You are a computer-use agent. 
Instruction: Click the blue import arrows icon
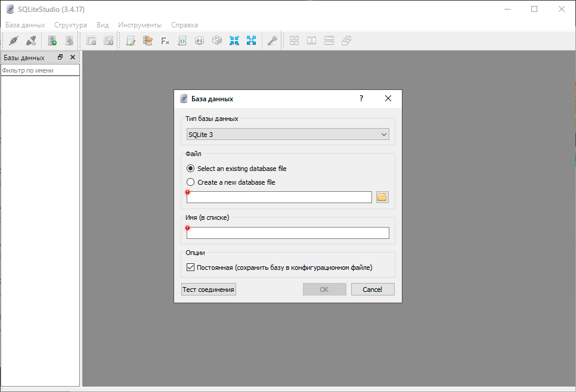click(x=234, y=41)
